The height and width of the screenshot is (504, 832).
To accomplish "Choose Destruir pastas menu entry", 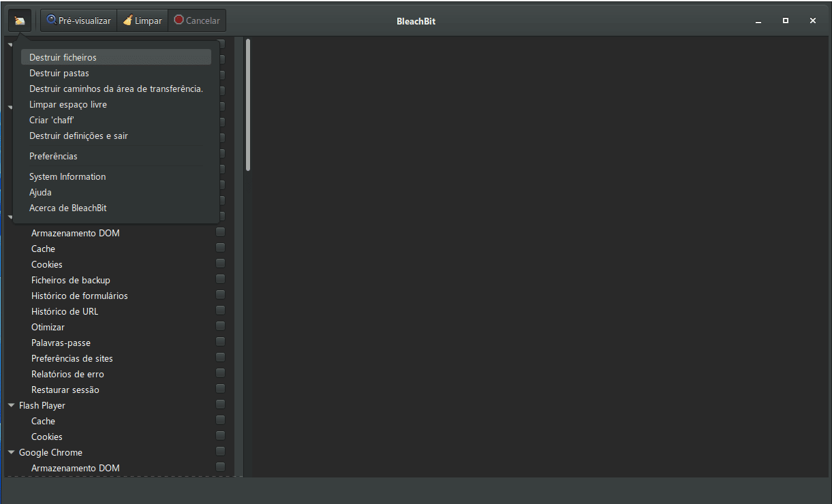I will (116, 73).
